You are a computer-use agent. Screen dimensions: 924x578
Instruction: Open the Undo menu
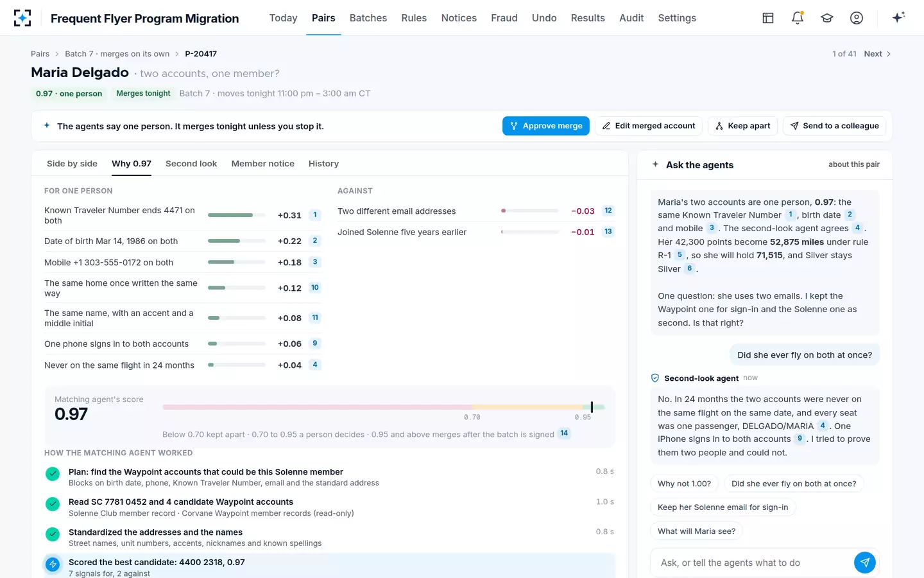tap(544, 18)
